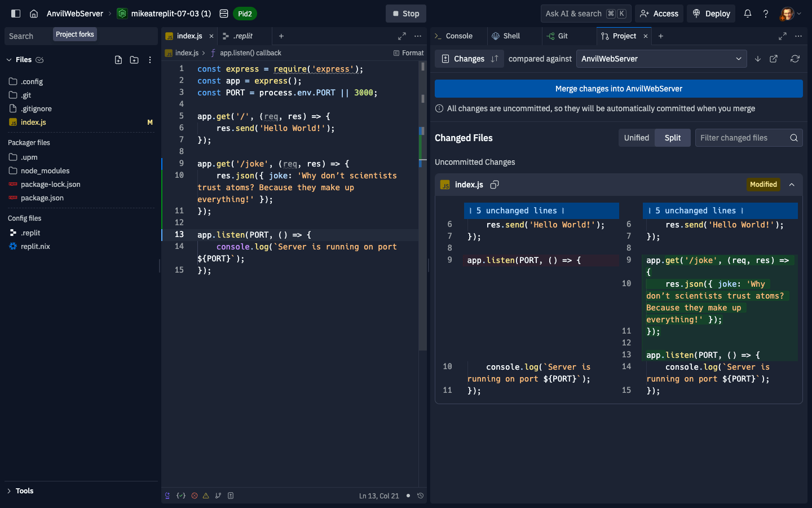Expand the Tools section
Viewport: 812px width, 508px height.
[x=81, y=491]
